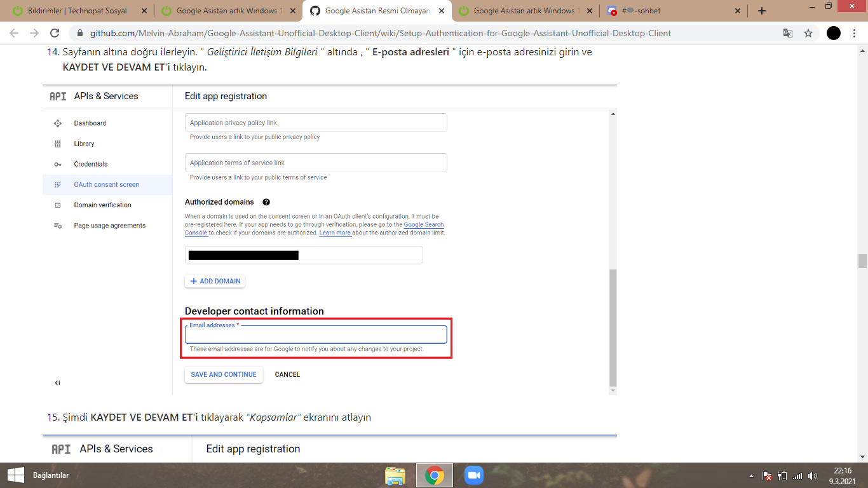Click the Learn more link
Image resolution: width=868 pixels, height=488 pixels.
pos(335,233)
